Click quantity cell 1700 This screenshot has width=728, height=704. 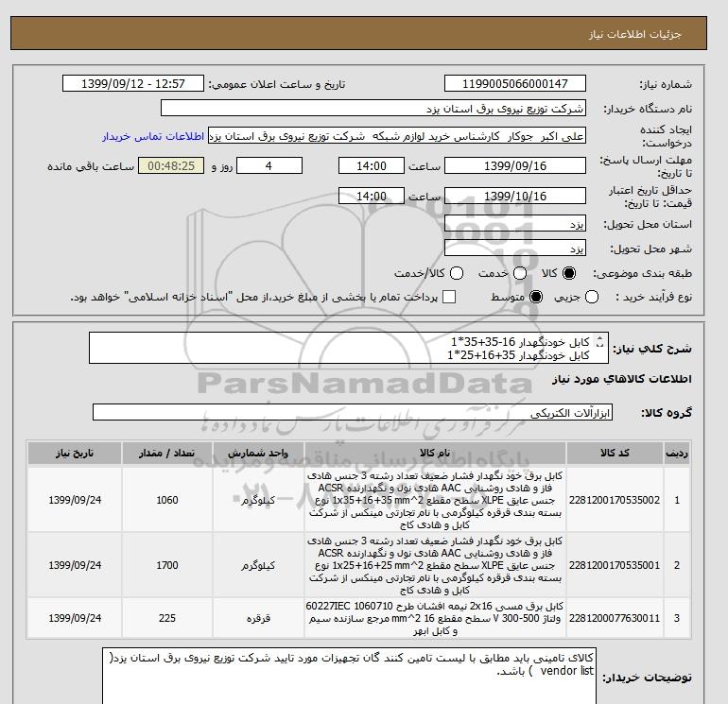click(x=167, y=565)
